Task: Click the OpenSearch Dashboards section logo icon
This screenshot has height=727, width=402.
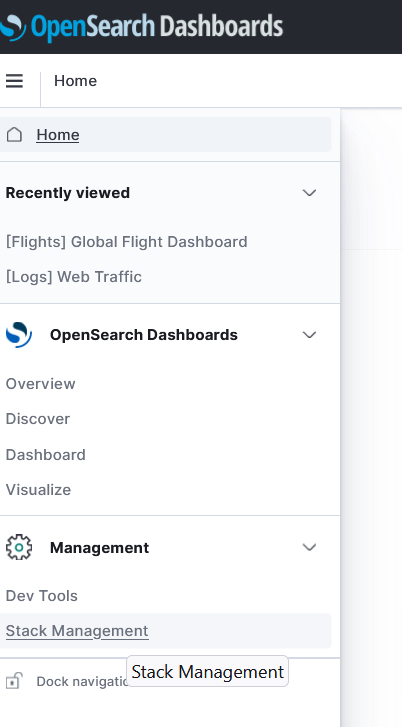Action: (x=19, y=335)
